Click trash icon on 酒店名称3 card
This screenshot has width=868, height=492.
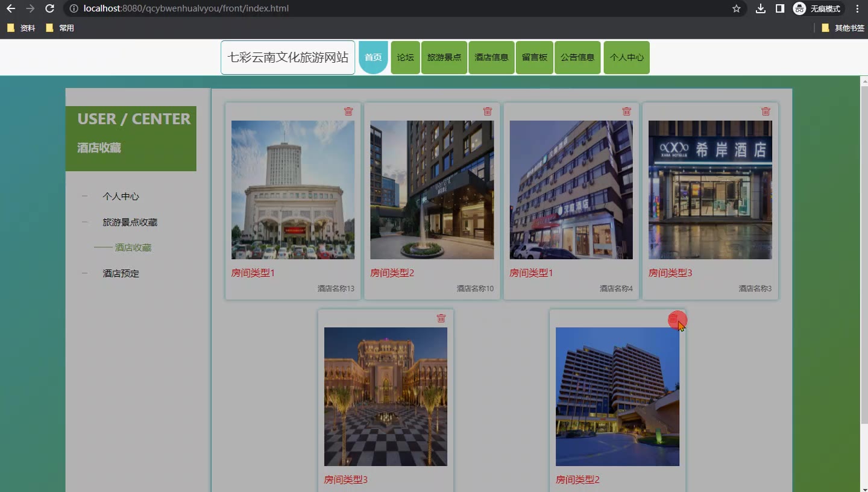[x=766, y=112]
